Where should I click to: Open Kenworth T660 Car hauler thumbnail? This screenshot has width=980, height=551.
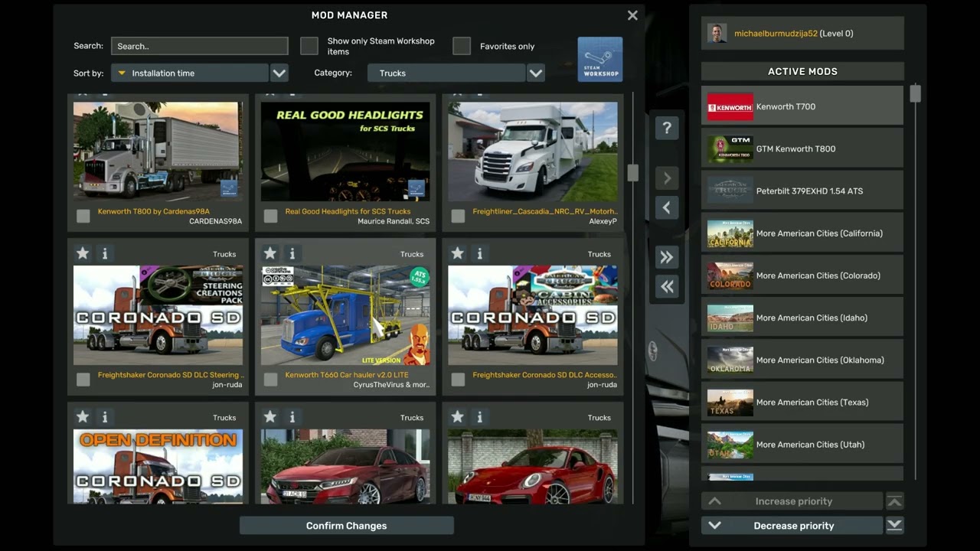coord(345,315)
